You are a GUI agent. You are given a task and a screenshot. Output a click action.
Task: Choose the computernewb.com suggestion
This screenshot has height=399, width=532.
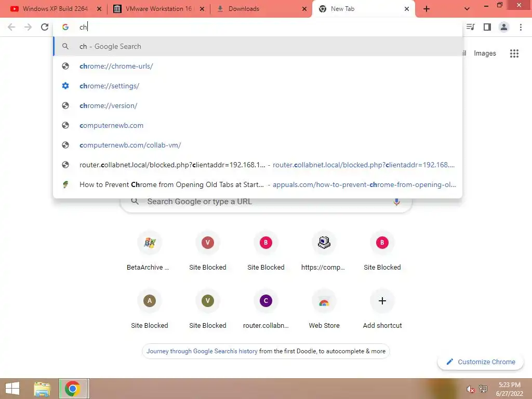point(258,125)
